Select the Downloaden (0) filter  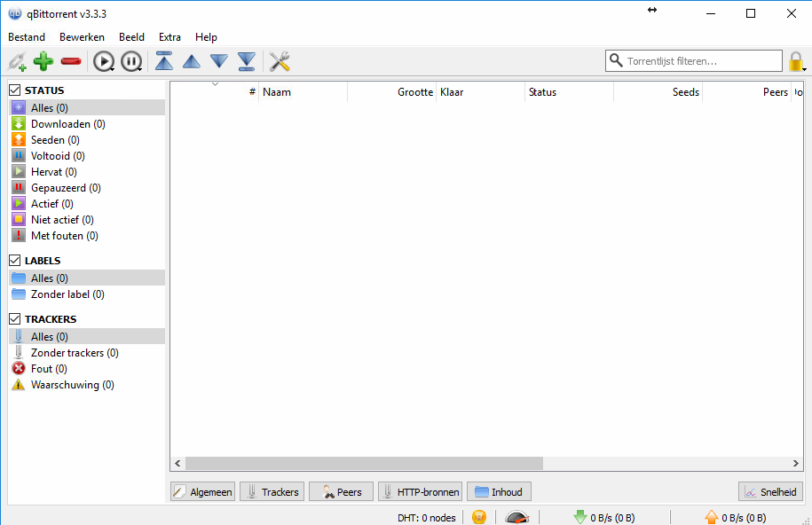87,124
